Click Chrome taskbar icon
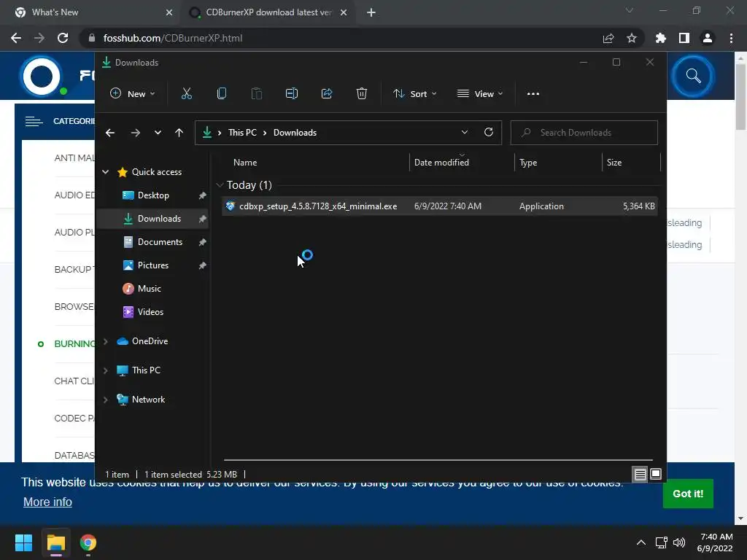The height and width of the screenshot is (560, 747). click(x=88, y=542)
